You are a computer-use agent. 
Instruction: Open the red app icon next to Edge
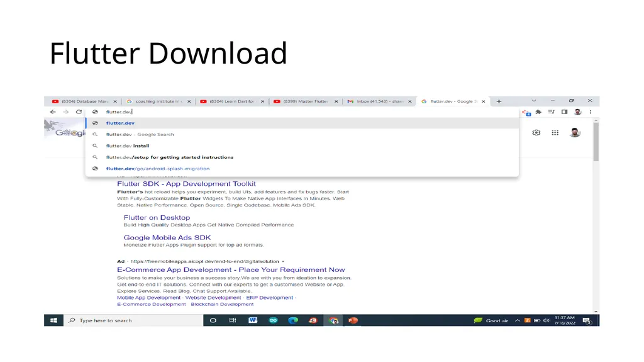[x=313, y=320]
